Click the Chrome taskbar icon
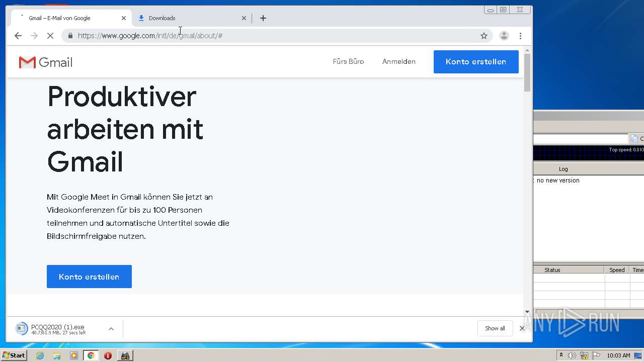The height and width of the screenshot is (362, 644). point(91,355)
